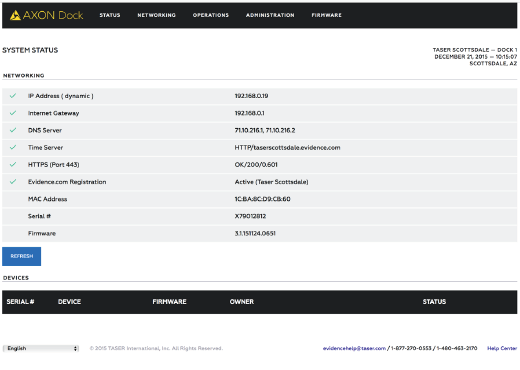
Task: Open the Help Center link
Action: [x=502, y=348]
